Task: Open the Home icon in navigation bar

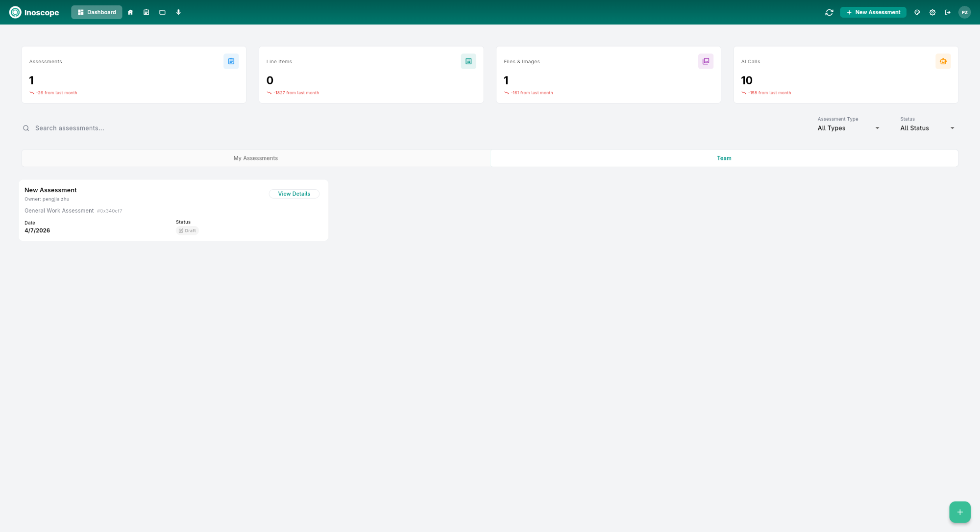Action: tap(130, 12)
